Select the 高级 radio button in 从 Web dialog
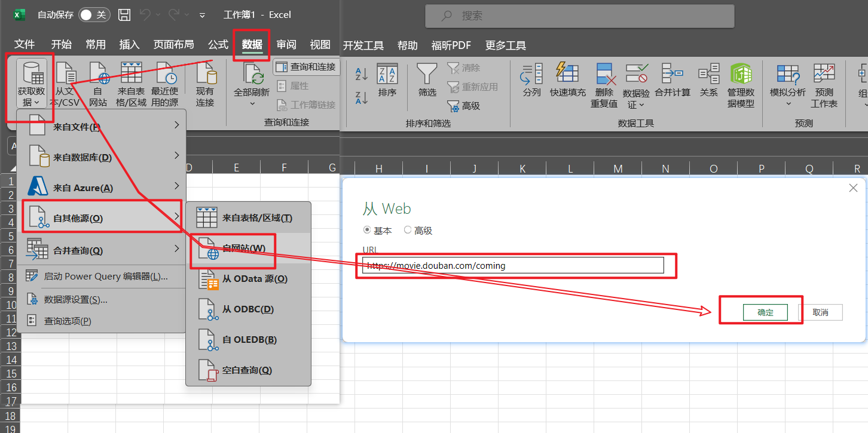Viewport: 868px width, 433px height. [x=408, y=230]
